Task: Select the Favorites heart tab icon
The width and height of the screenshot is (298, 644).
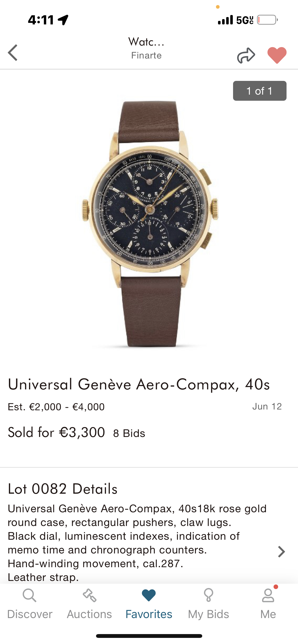Action: (149, 595)
